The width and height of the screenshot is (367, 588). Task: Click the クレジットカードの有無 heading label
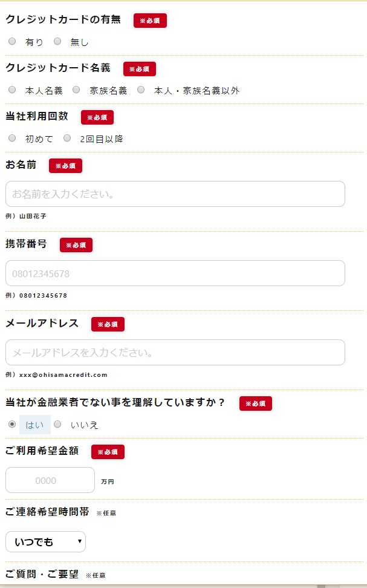pos(63,19)
